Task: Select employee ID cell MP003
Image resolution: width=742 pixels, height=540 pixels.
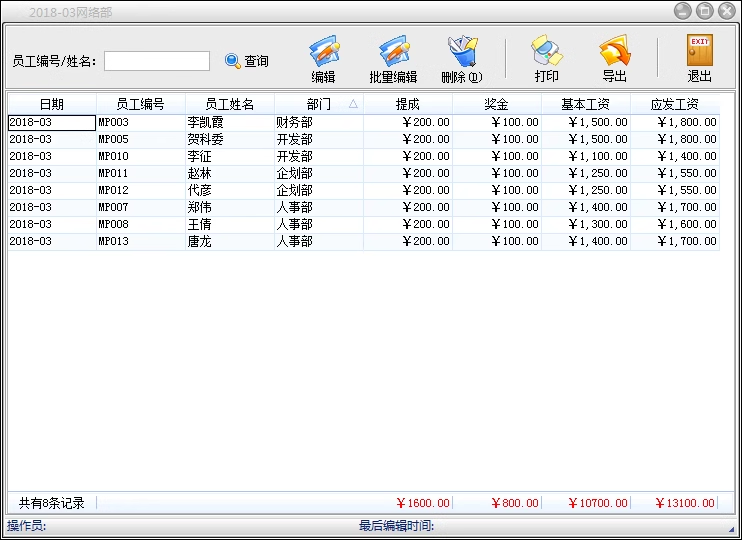Action: click(x=141, y=123)
